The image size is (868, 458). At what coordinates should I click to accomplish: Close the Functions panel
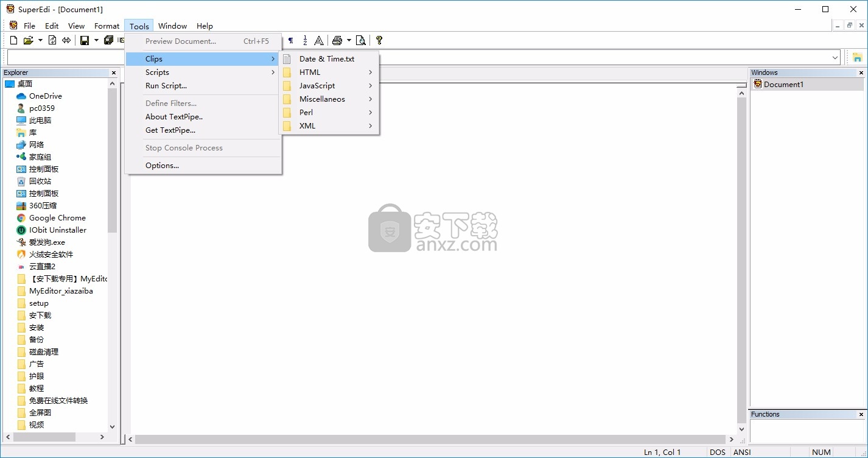(x=861, y=414)
